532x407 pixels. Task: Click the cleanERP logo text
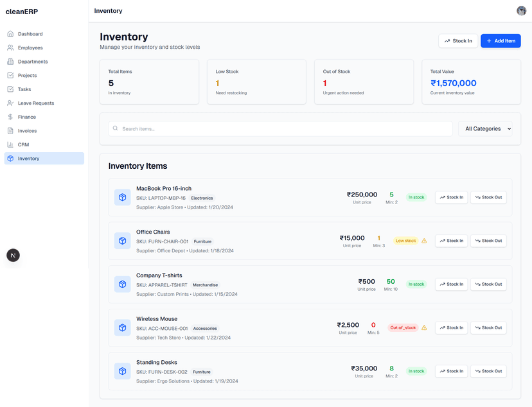(x=22, y=12)
